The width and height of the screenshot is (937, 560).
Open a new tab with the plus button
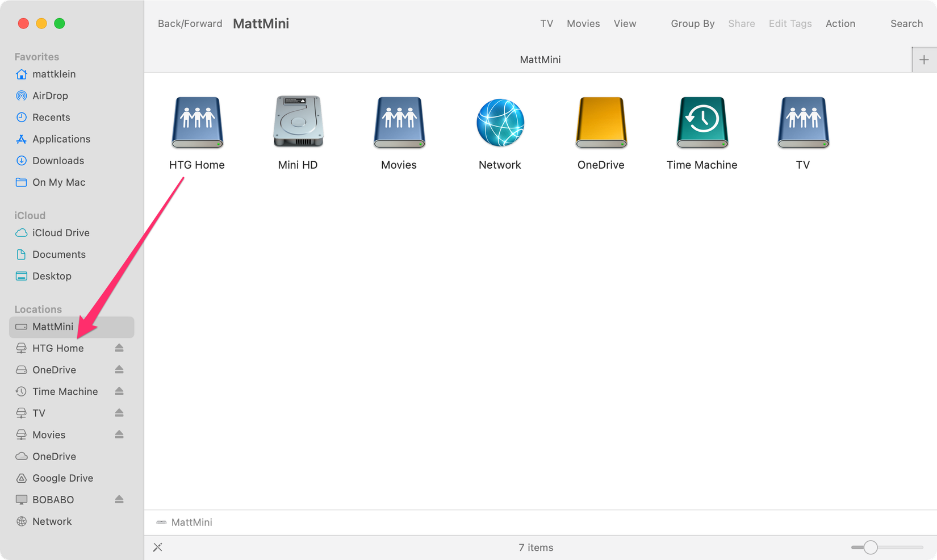click(924, 59)
